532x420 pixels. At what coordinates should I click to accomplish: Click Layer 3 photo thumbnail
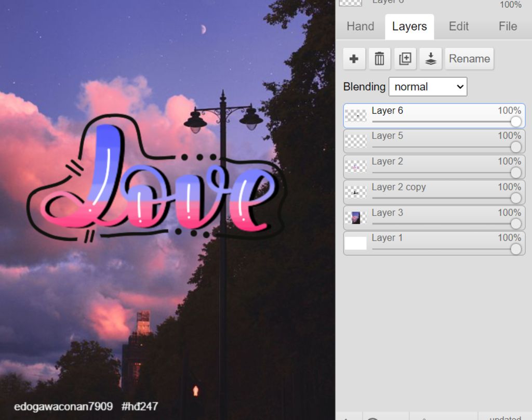355,218
